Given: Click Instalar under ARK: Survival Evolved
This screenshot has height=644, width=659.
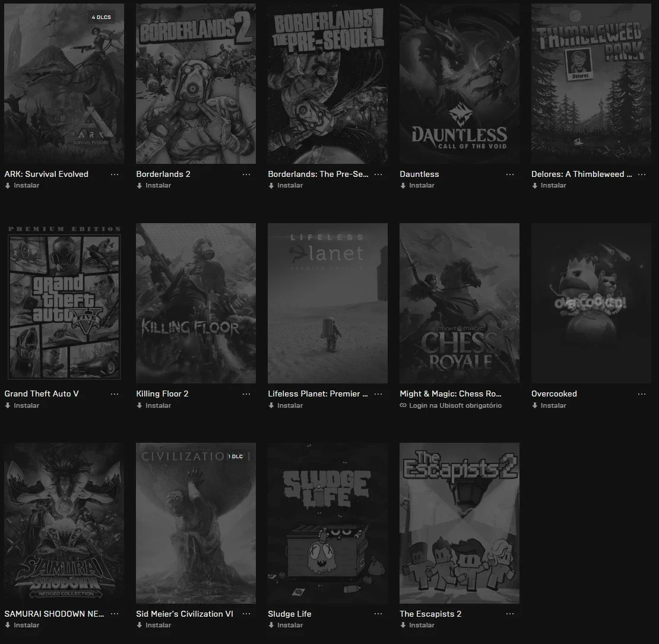Looking at the screenshot, I should click(x=22, y=185).
